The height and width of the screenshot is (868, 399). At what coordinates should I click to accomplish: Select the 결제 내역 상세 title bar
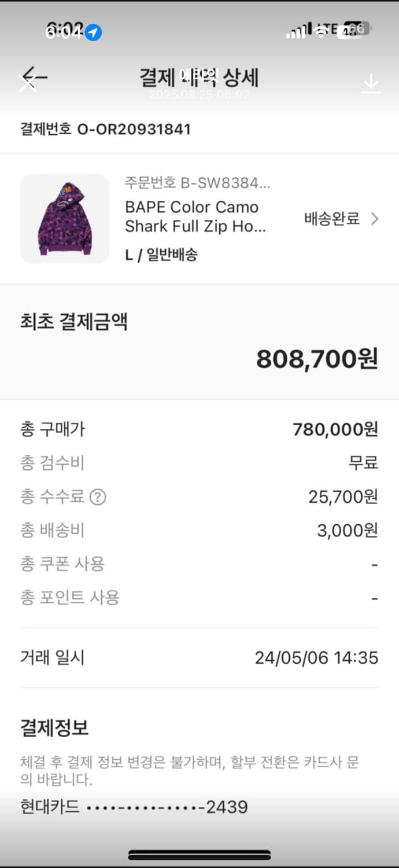pyautogui.click(x=199, y=78)
